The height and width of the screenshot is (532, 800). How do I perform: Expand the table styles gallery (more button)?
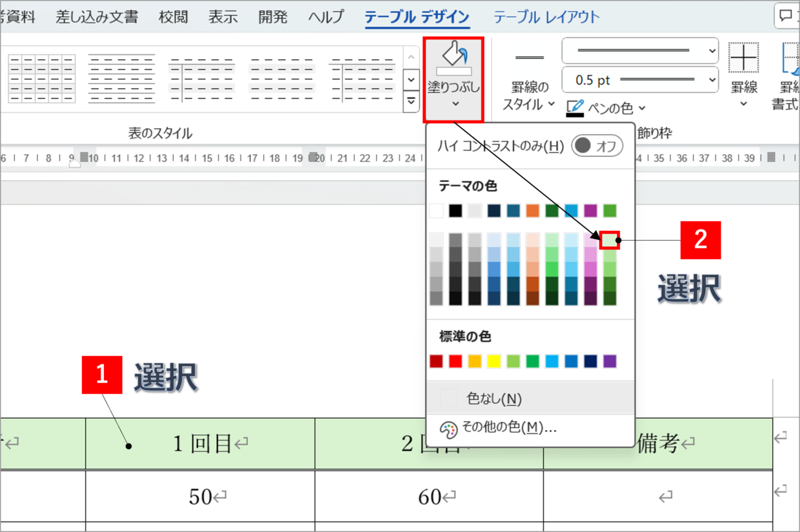(x=411, y=101)
